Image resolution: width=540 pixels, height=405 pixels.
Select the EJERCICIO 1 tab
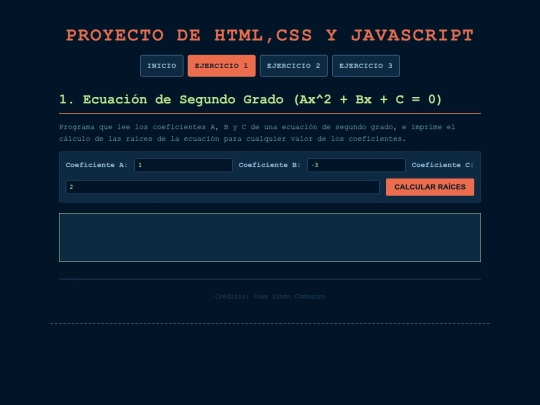pos(221,66)
